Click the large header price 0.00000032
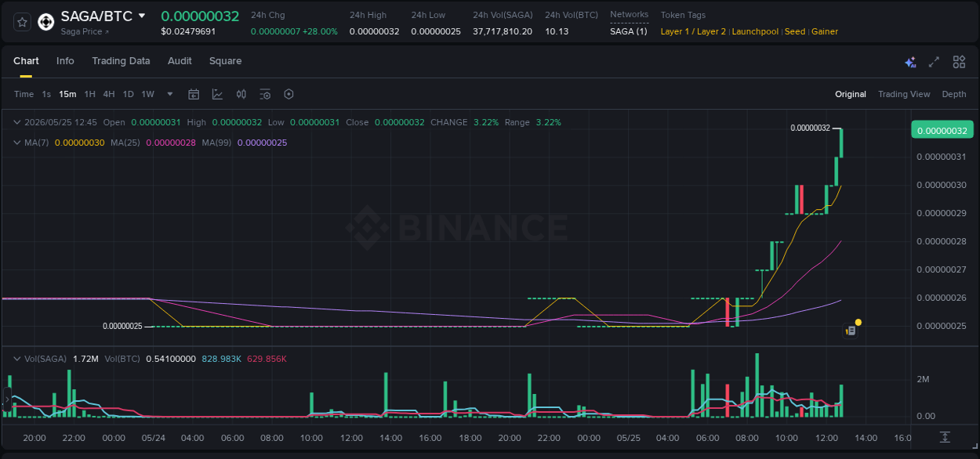Viewport: 980px width, 459px height. pyautogui.click(x=200, y=16)
